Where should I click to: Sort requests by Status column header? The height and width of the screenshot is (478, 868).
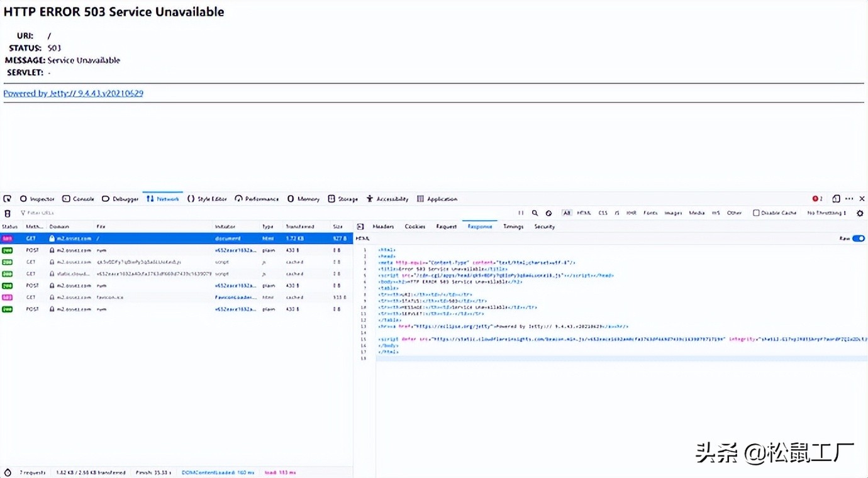coord(10,226)
